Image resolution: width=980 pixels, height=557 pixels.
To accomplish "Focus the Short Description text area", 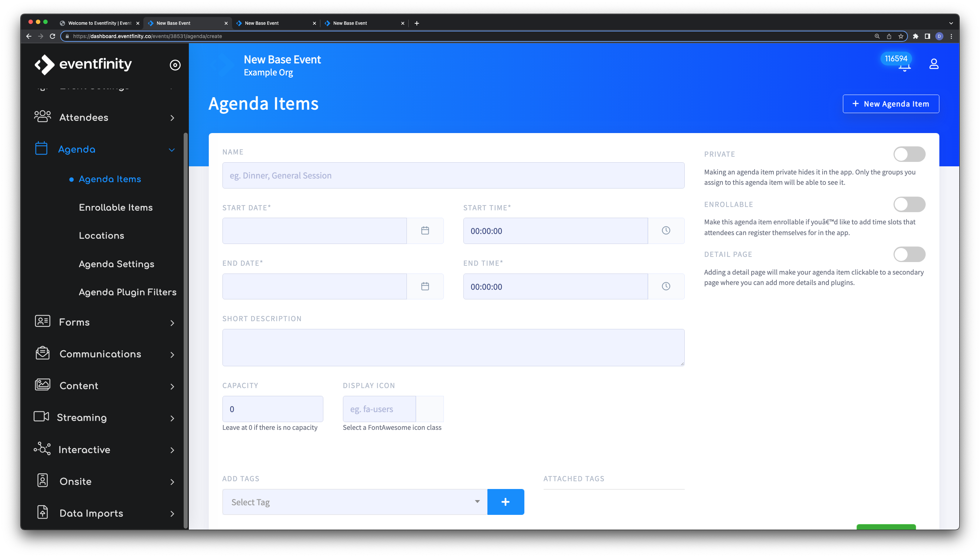I will pos(453,347).
